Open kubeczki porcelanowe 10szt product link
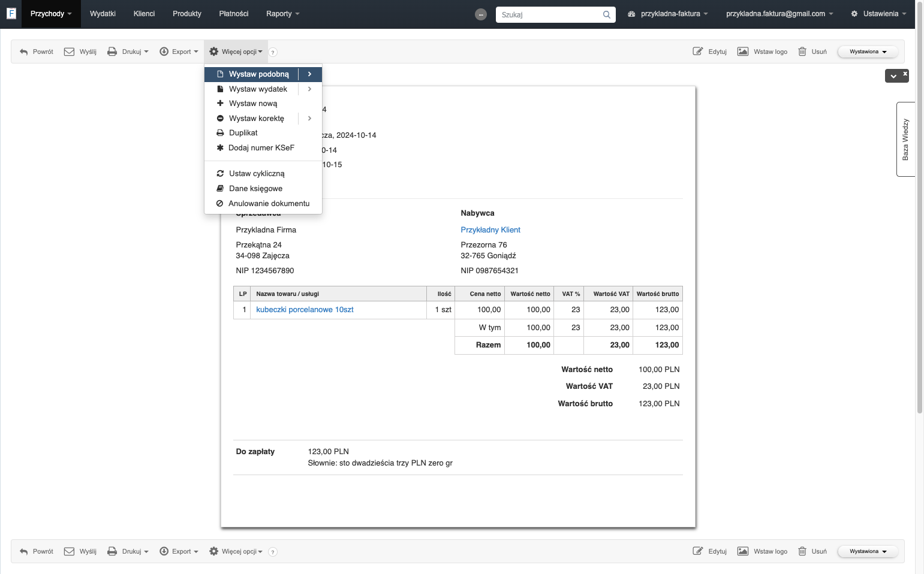This screenshot has width=924, height=574. pos(305,310)
